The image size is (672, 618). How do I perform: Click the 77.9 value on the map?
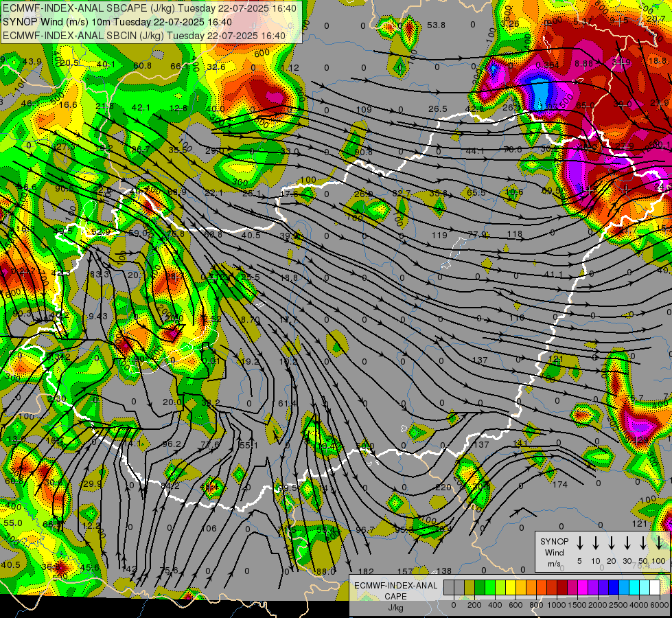(x=477, y=235)
